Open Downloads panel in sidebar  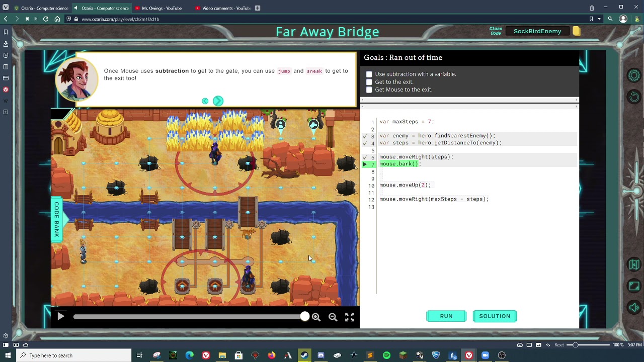pos(6,44)
